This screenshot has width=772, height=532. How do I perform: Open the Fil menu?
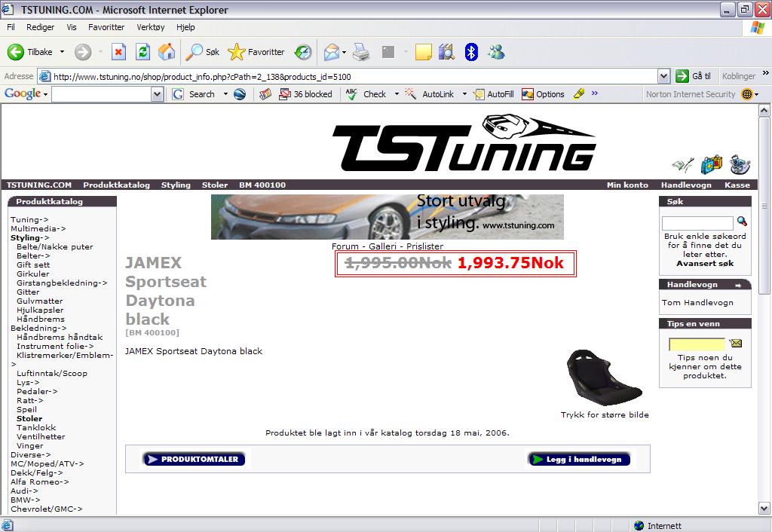[x=11, y=27]
